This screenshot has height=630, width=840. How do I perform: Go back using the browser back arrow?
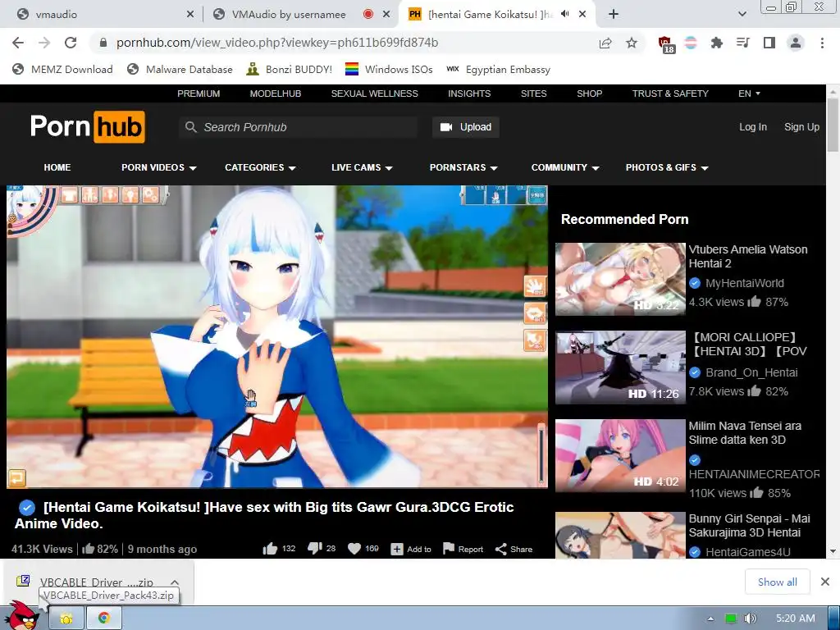[x=18, y=43]
